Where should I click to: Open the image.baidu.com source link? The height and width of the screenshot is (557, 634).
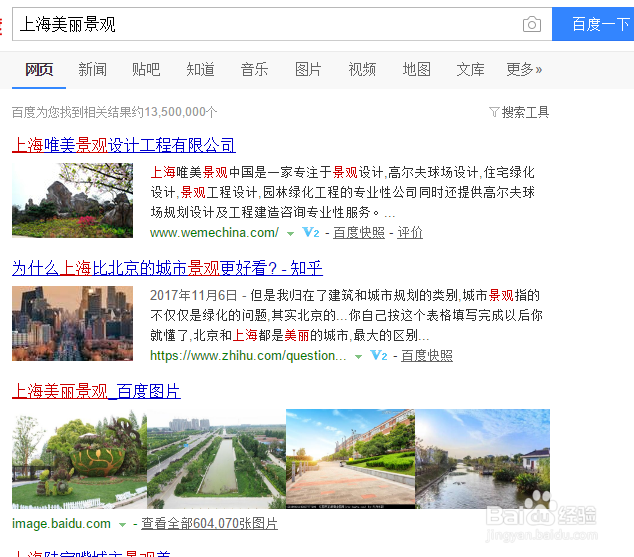click(61, 523)
